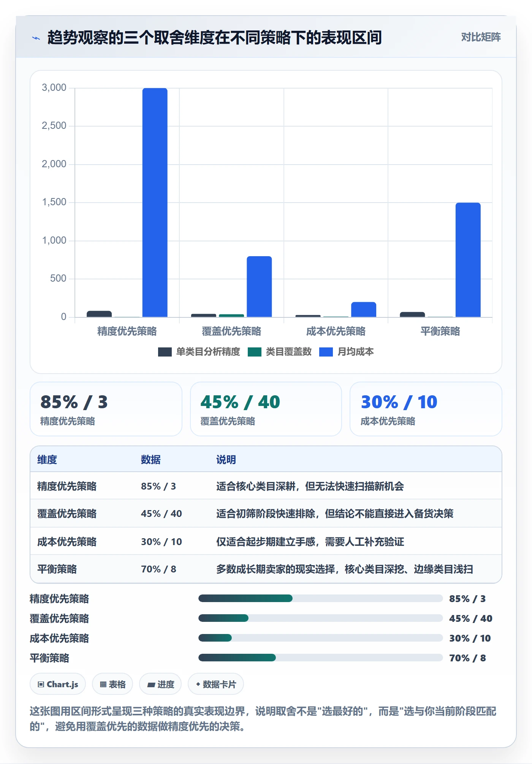Click the 月均成本 bar for 平衡策略

468,260
